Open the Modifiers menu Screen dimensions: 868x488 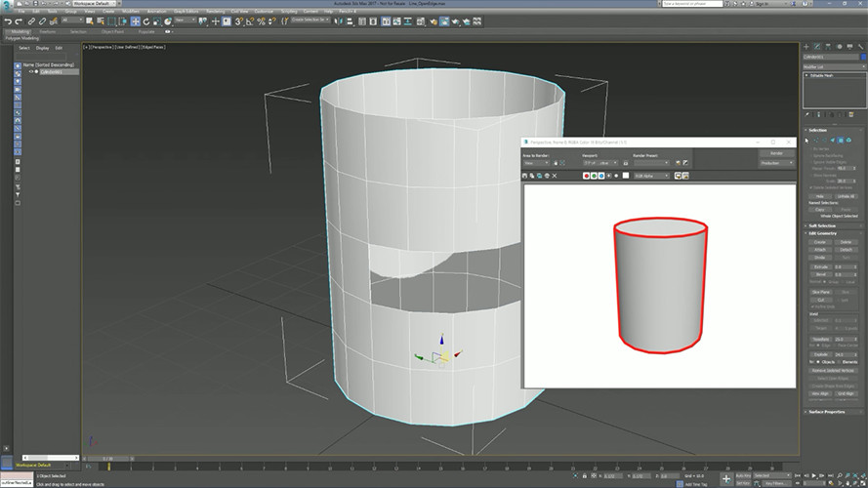131,11
